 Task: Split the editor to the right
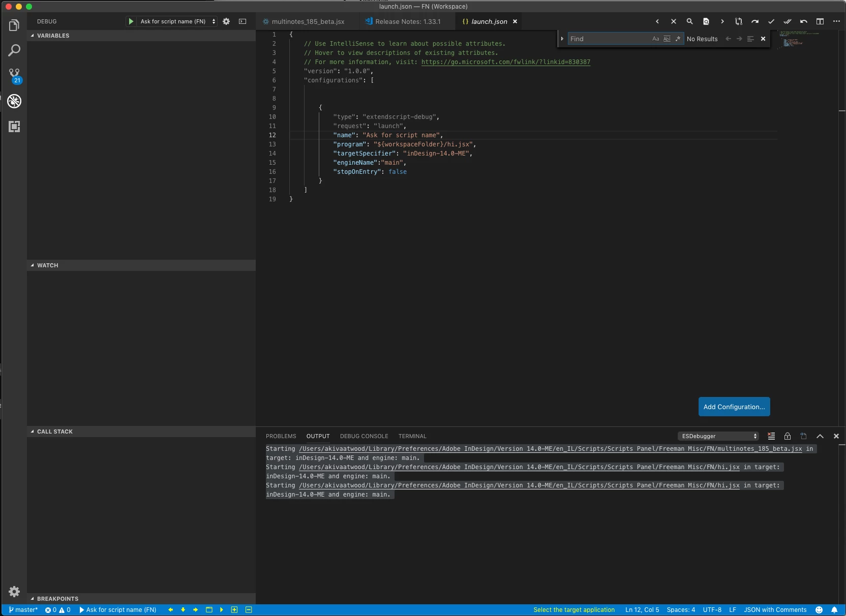tap(820, 21)
